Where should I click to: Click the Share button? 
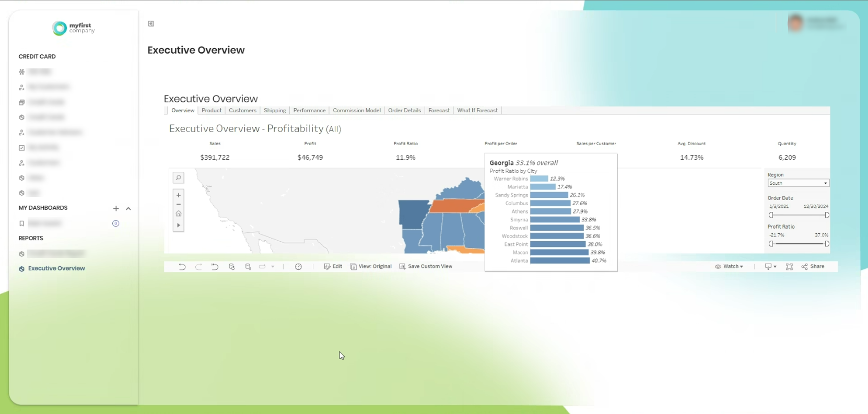813,266
